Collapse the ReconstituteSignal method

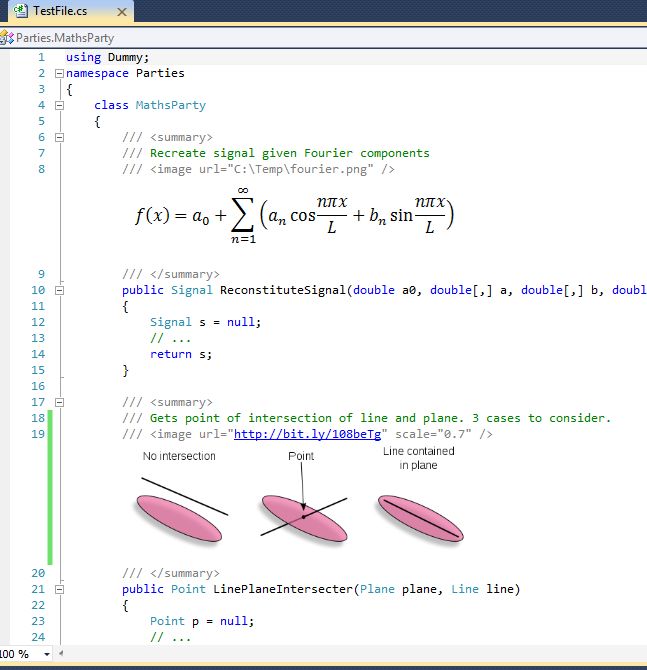point(58,290)
